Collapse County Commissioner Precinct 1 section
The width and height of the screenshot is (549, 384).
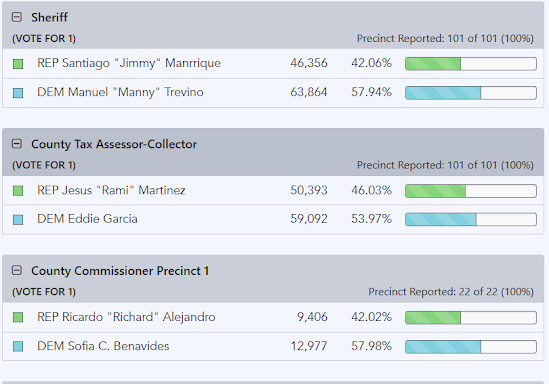coord(16,271)
